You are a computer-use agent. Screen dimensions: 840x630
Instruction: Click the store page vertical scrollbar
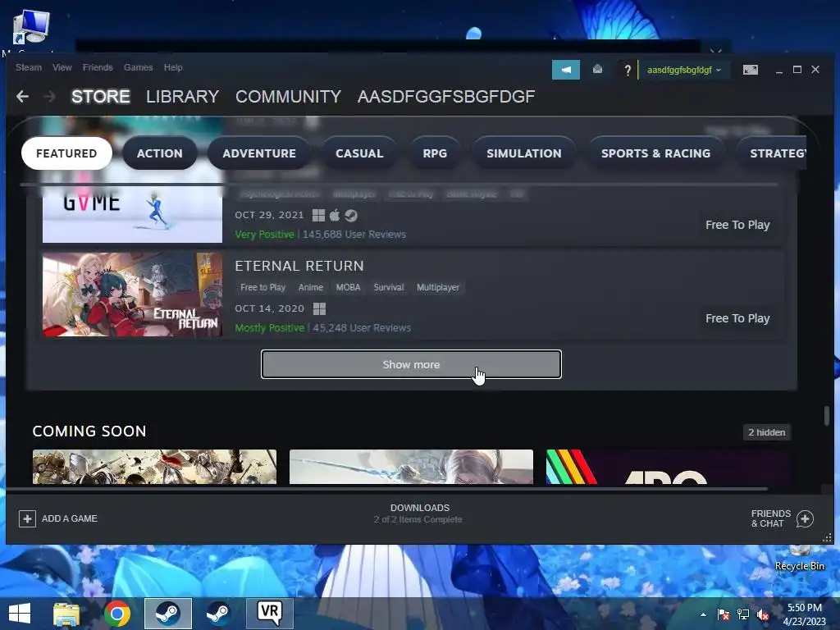(827, 416)
